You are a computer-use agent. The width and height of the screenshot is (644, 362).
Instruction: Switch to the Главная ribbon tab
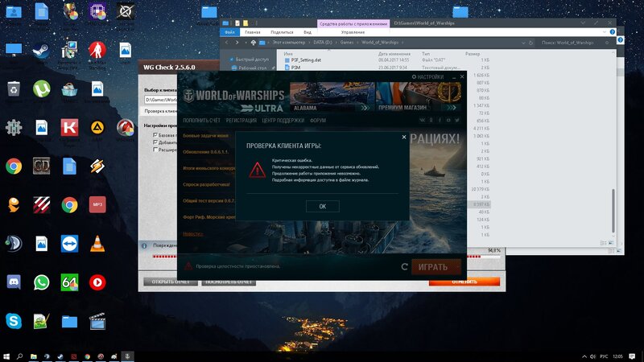pyautogui.click(x=252, y=32)
